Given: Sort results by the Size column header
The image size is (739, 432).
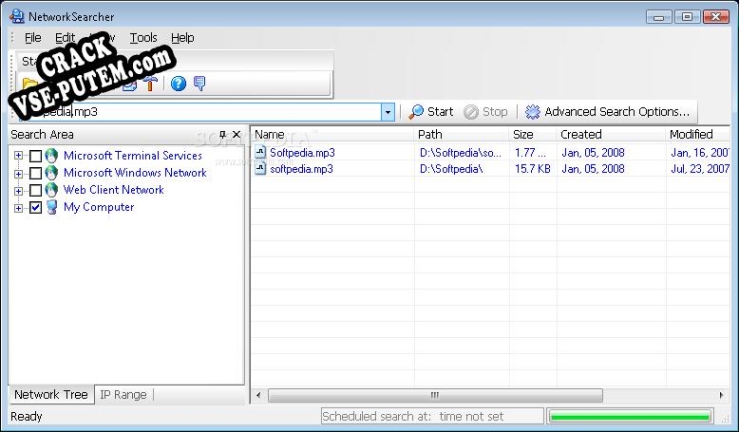Looking at the screenshot, I should point(523,134).
